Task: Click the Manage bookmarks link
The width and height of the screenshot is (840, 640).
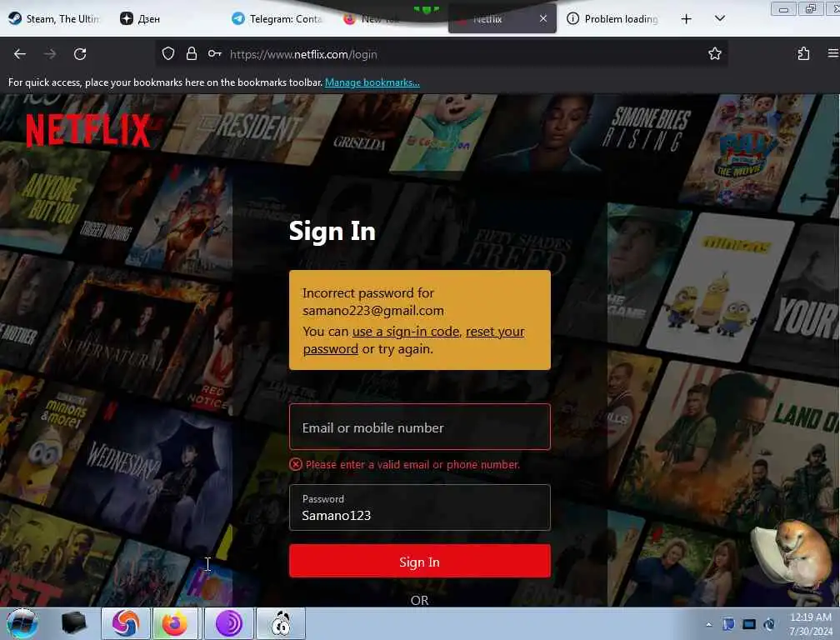Action: [x=372, y=82]
